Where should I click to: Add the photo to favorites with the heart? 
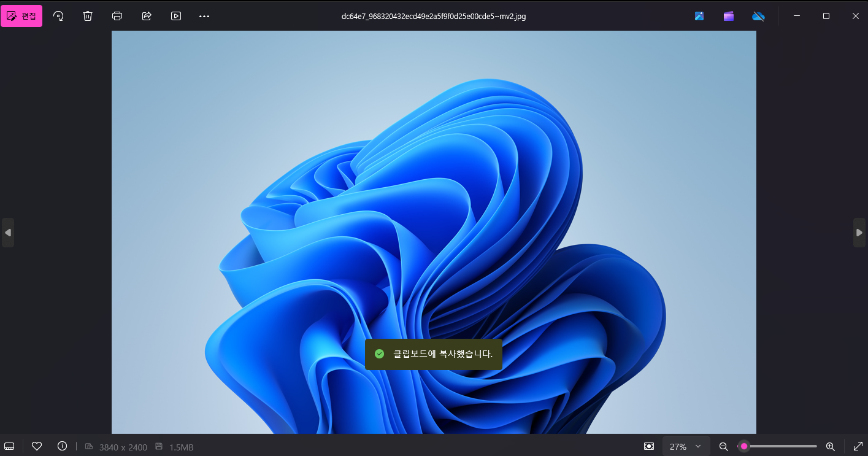pyautogui.click(x=37, y=446)
